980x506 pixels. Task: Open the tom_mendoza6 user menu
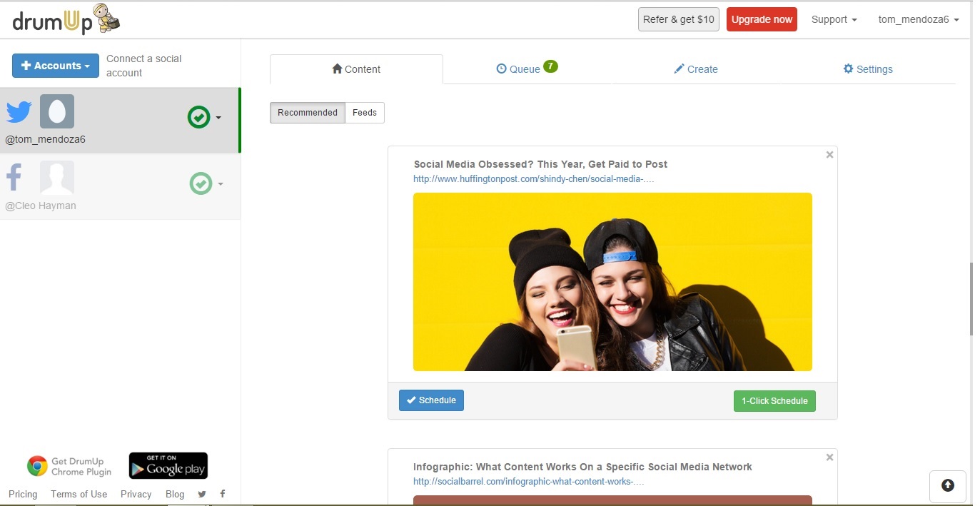pos(918,19)
